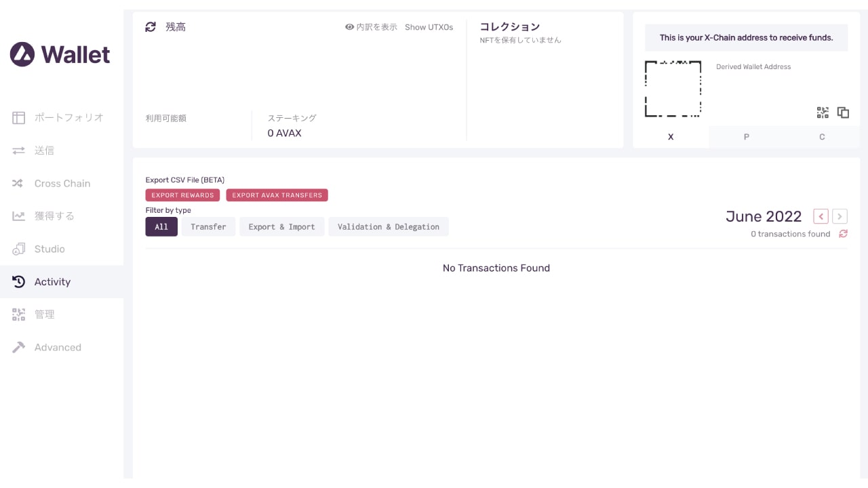The image size is (868, 488).
Task: Open the 送信 send page
Action: pyautogui.click(x=62, y=150)
